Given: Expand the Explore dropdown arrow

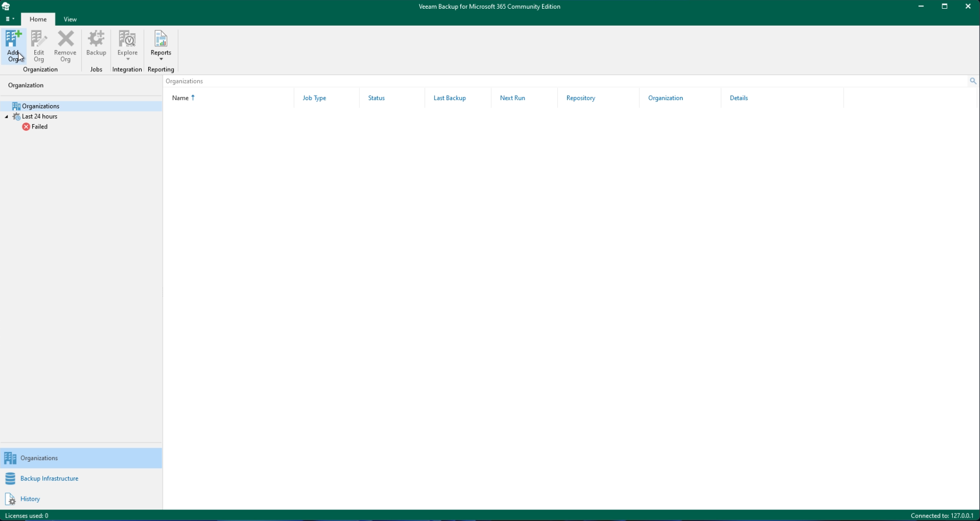Looking at the screenshot, I should tap(127, 60).
